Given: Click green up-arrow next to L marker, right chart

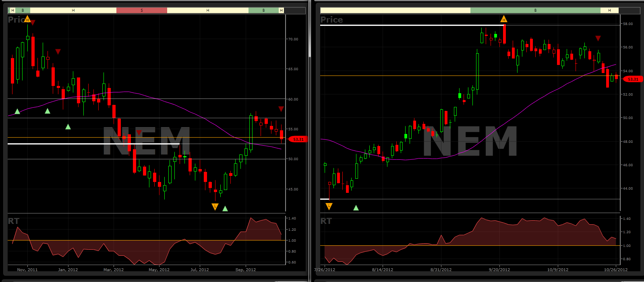Looking at the screenshot, I should click(x=356, y=208).
